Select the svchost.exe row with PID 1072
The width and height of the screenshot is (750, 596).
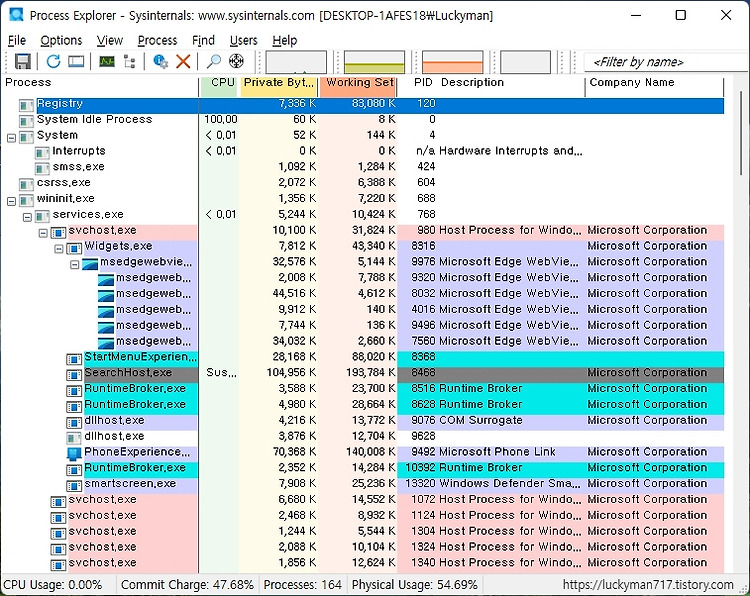[363, 499]
